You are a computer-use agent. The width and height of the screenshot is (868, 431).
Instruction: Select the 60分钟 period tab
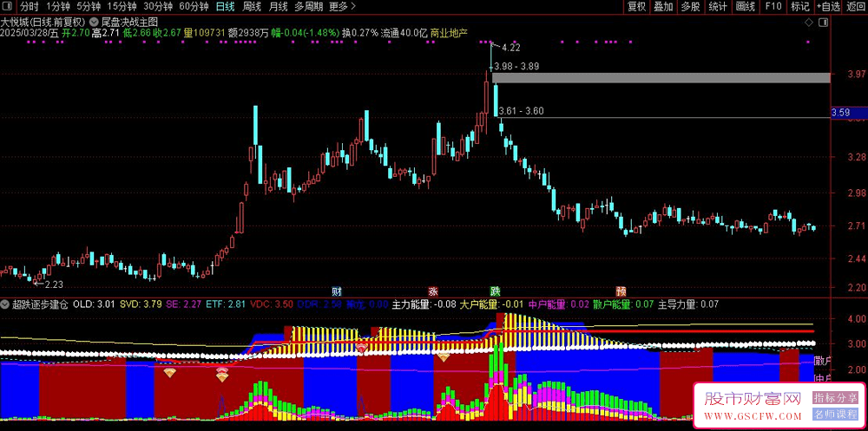tap(194, 7)
